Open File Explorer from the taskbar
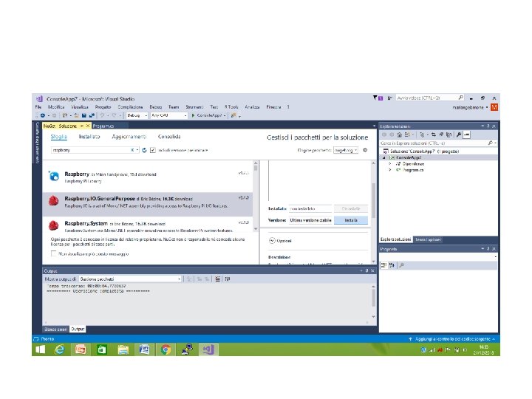This screenshot has width=532, height=399. 123,349
